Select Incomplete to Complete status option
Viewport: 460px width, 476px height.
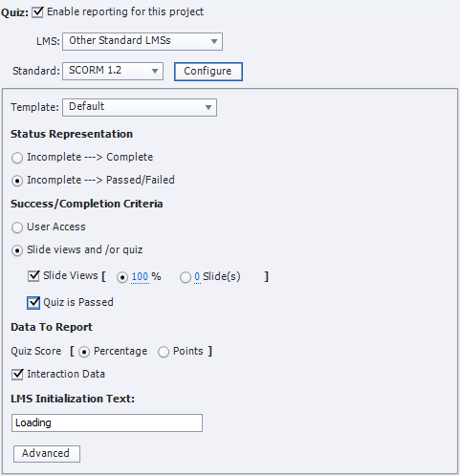tap(17, 158)
